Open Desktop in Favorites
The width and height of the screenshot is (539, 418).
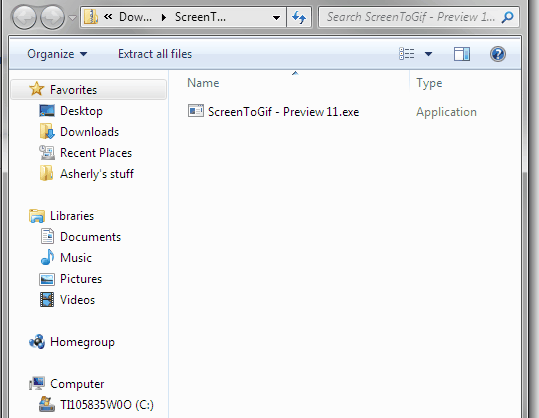[81, 111]
